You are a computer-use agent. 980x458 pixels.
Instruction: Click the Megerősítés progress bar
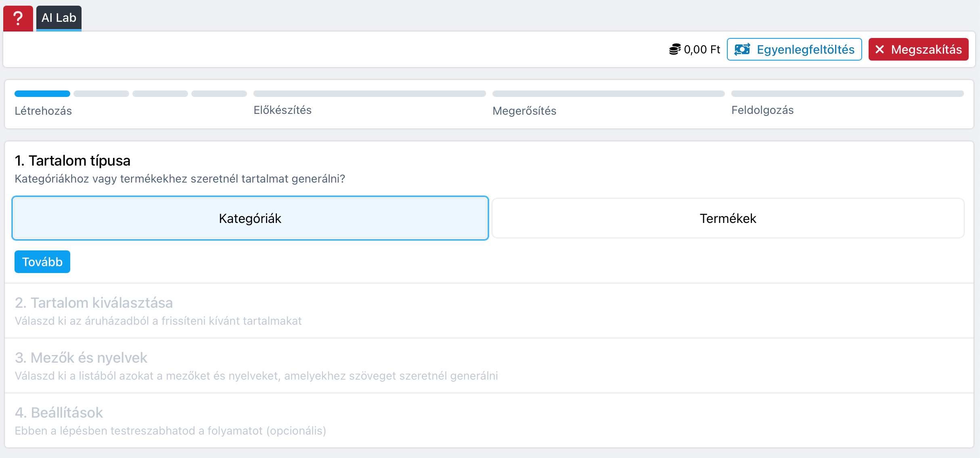point(608,94)
